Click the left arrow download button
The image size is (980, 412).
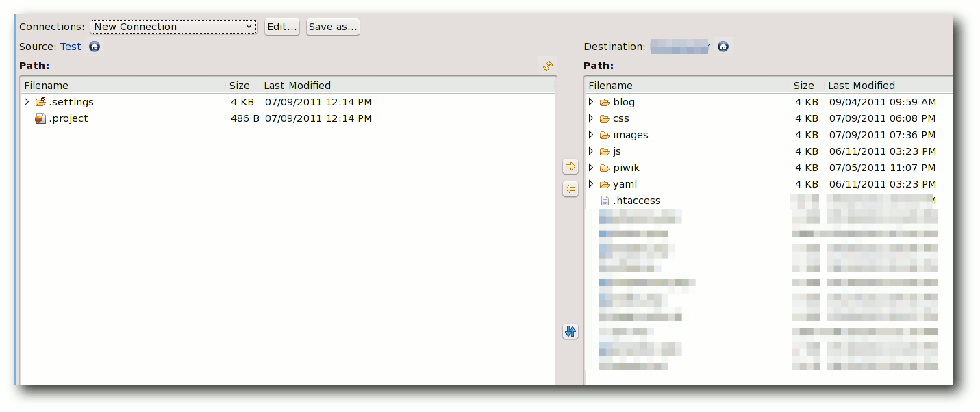[x=570, y=189]
